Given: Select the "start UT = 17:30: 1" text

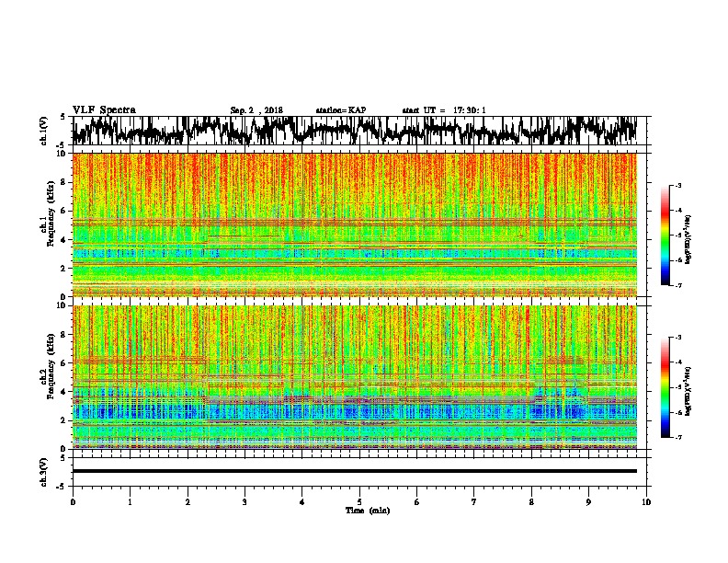Looking at the screenshot, I should [x=444, y=110].
